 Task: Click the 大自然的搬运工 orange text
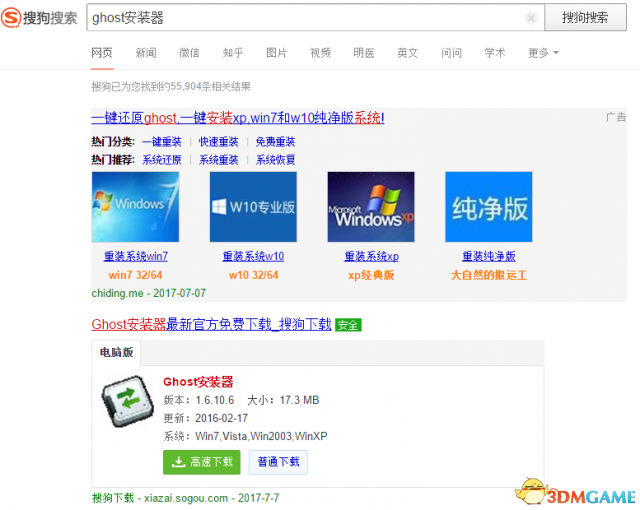click(489, 275)
